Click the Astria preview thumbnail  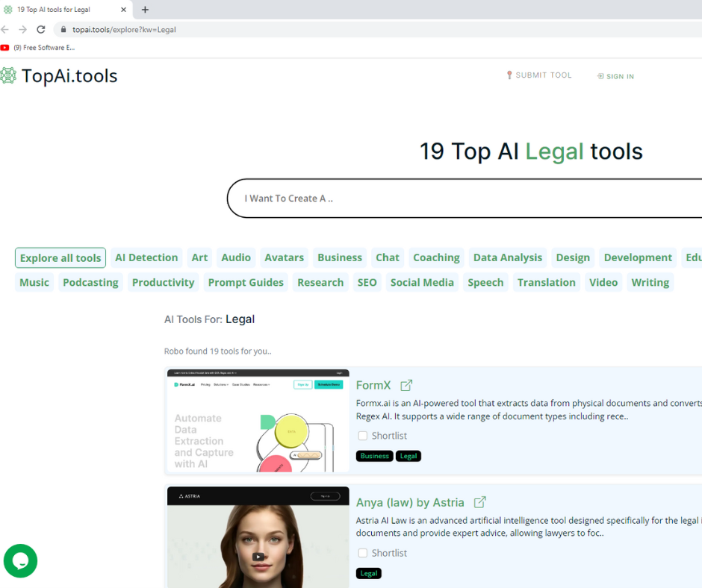point(258,537)
